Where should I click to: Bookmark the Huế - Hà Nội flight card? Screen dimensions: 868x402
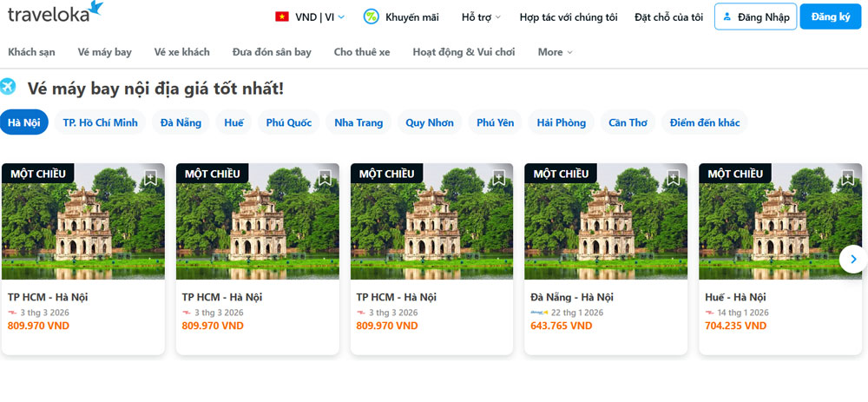click(847, 178)
